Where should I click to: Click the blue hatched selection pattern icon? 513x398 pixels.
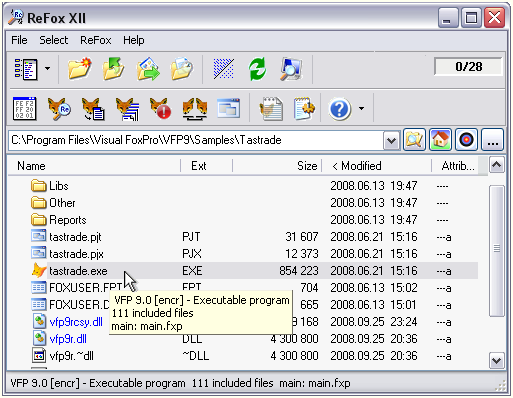pyautogui.click(x=223, y=69)
